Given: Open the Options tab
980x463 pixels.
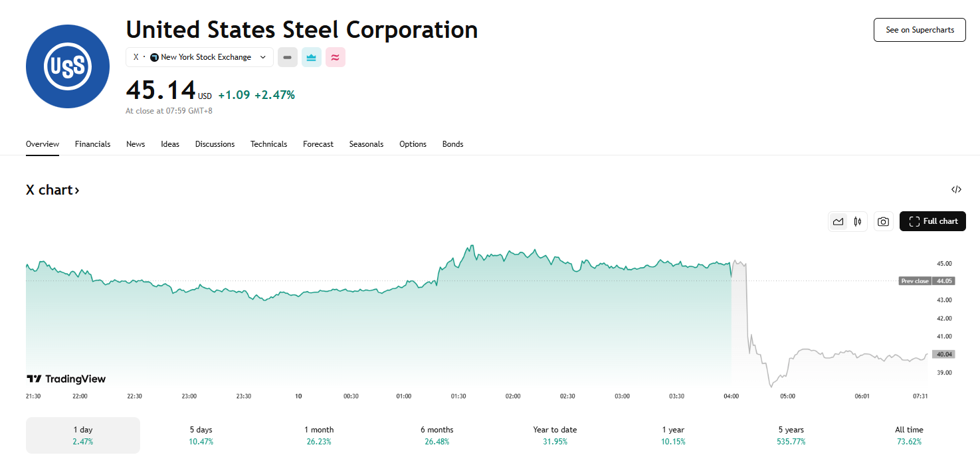Looking at the screenshot, I should pyautogui.click(x=413, y=144).
